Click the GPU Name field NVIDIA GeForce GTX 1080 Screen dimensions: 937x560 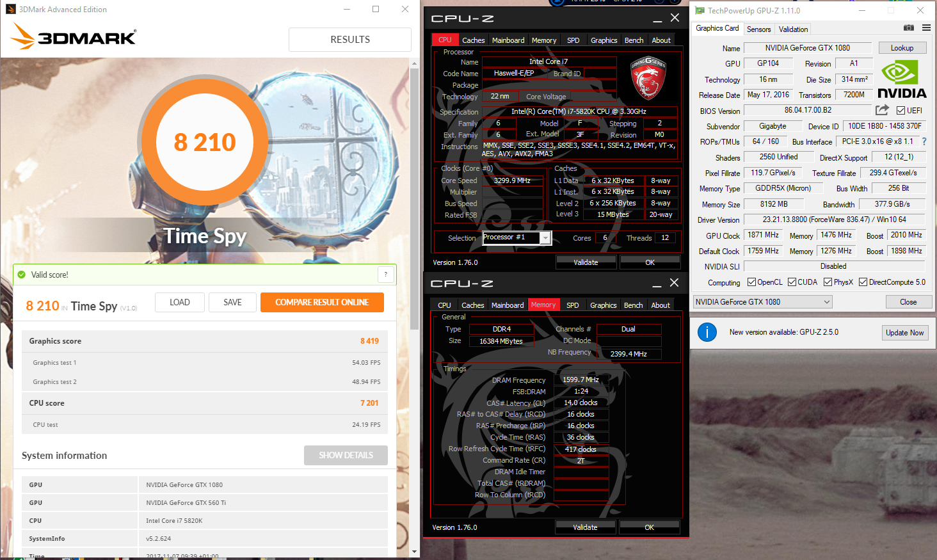click(807, 48)
